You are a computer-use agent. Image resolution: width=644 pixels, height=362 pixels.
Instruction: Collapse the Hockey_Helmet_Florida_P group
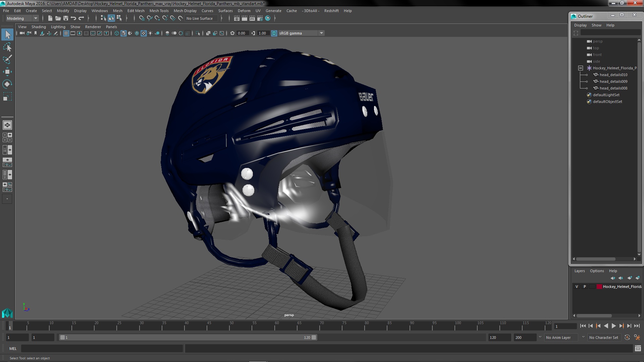[x=581, y=68]
